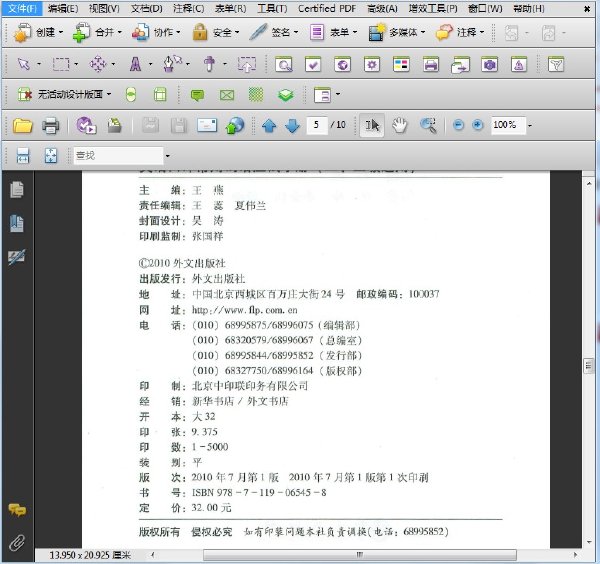Image resolution: width=600 pixels, height=564 pixels.
Task: Go to next page with down arrow
Action: (293, 126)
